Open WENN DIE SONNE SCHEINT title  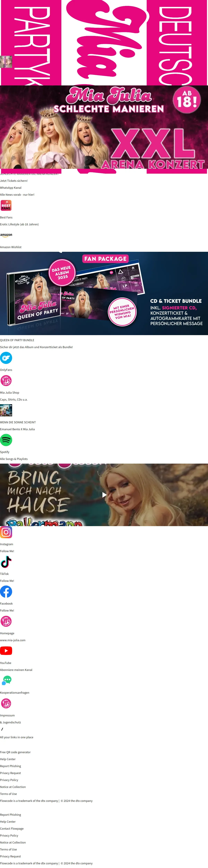[x=18, y=422]
